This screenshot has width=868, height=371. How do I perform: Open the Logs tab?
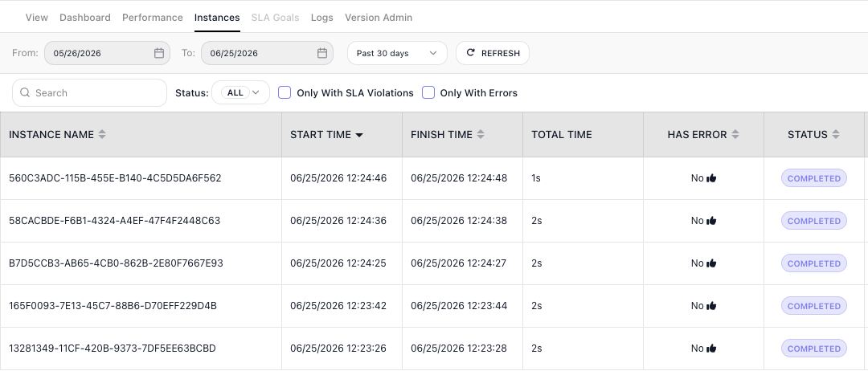coord(321,18)
